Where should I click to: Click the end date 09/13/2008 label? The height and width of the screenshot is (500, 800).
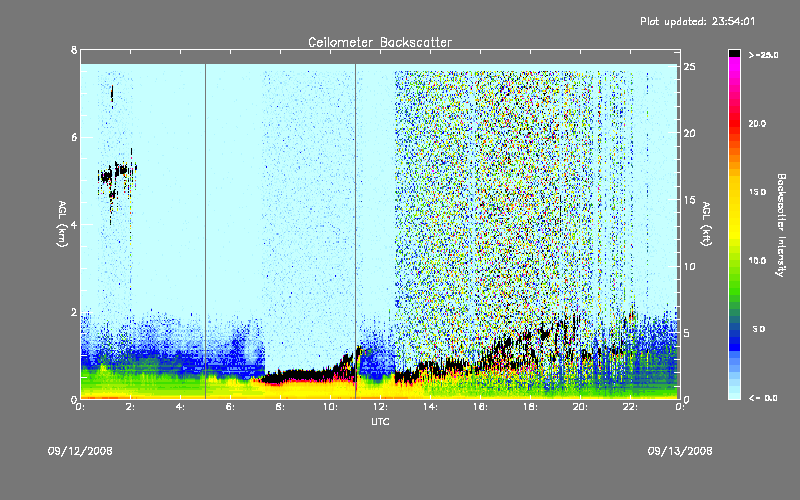coord(680,451)
